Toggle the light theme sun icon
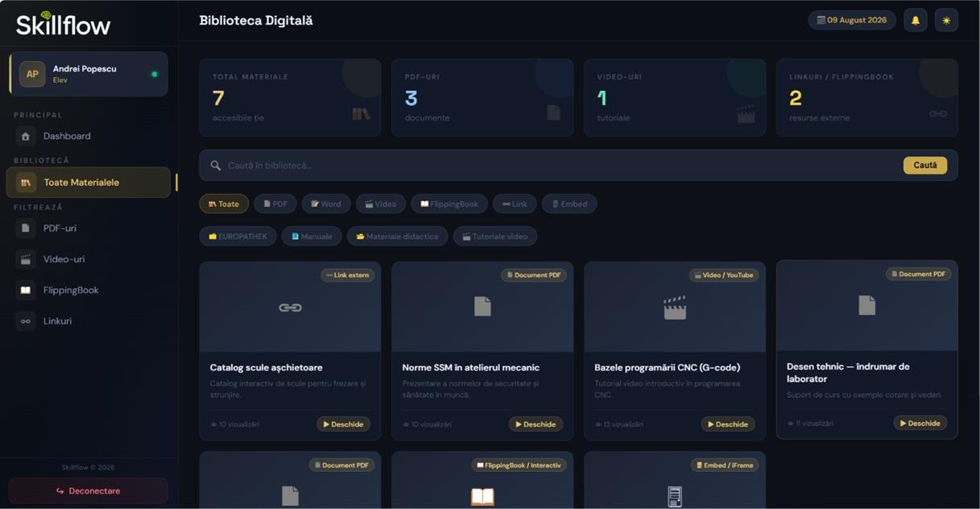The image size is (980, 509). 946,20
